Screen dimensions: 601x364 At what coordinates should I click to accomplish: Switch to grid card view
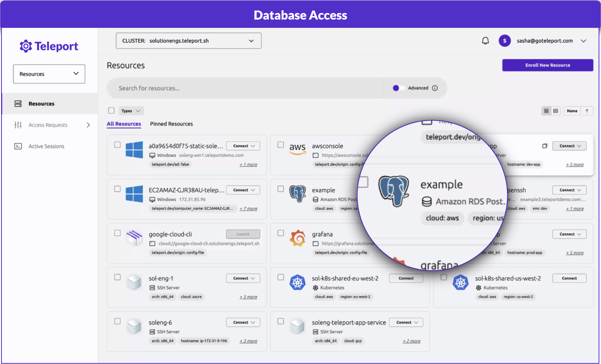point(546,111)
